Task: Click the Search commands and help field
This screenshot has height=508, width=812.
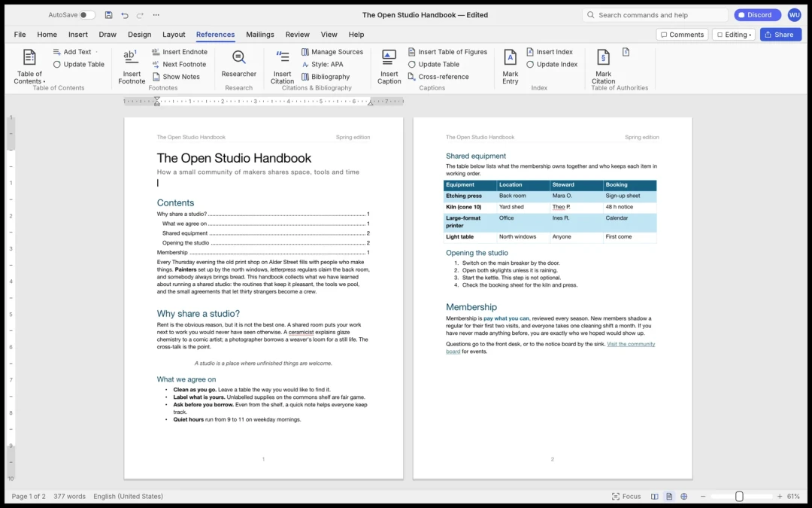Action: tap(655, 15)
